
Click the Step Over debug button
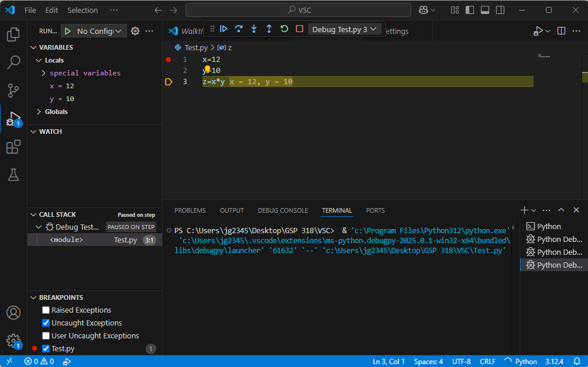pos(239,29)
